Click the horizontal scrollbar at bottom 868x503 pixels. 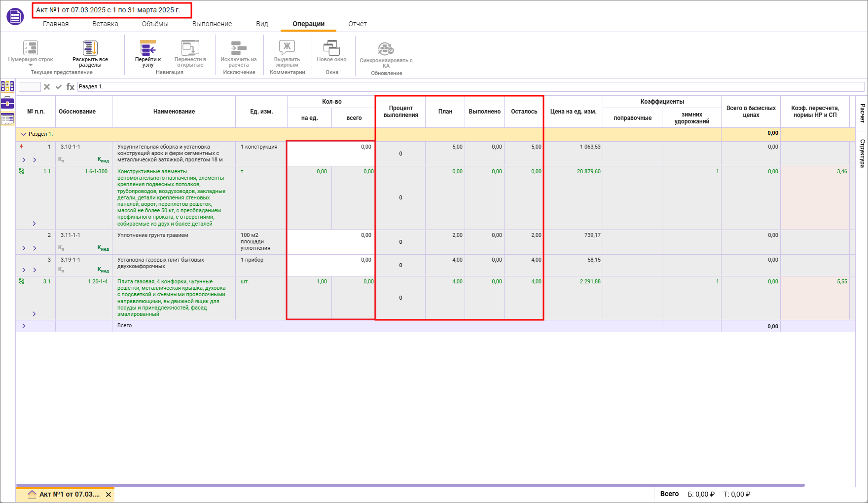[x=409, y=485]
